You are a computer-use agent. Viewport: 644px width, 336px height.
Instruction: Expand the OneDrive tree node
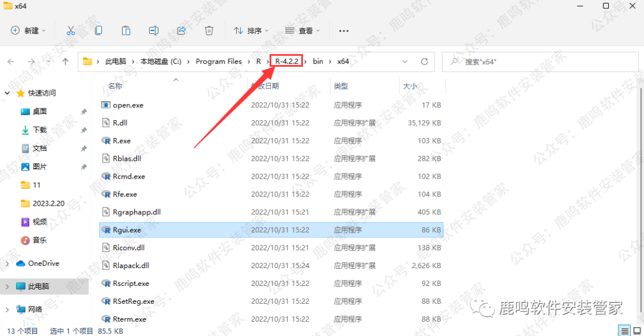(7, 263)
